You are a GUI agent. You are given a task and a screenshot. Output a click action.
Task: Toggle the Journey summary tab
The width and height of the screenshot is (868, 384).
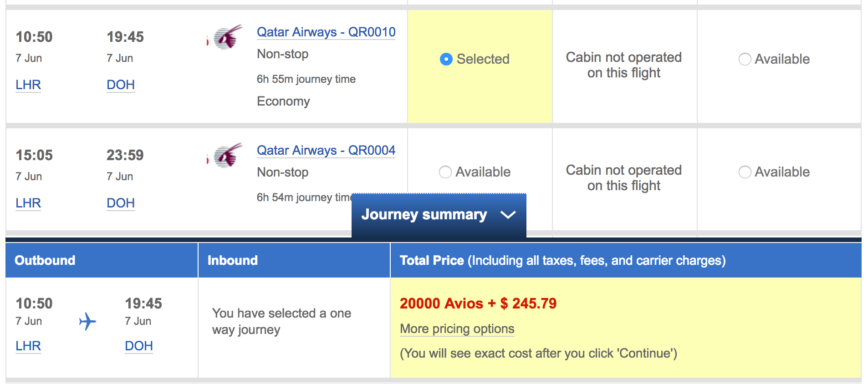point(424,215)
